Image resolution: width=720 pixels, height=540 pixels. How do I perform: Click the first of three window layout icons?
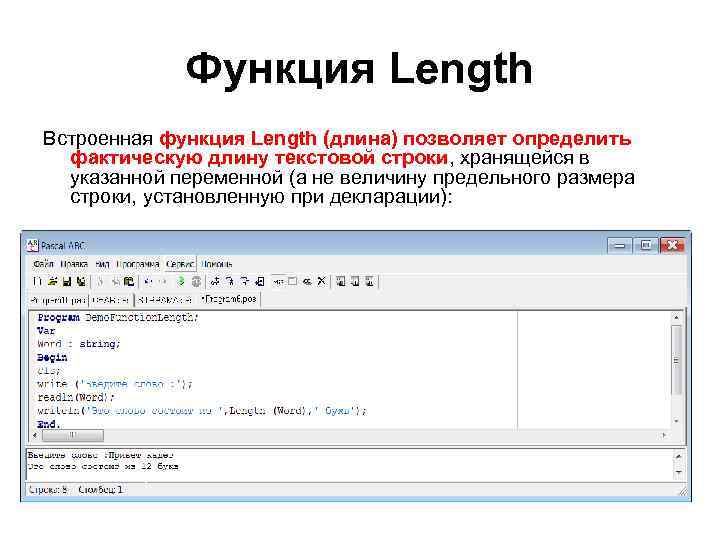341,281
